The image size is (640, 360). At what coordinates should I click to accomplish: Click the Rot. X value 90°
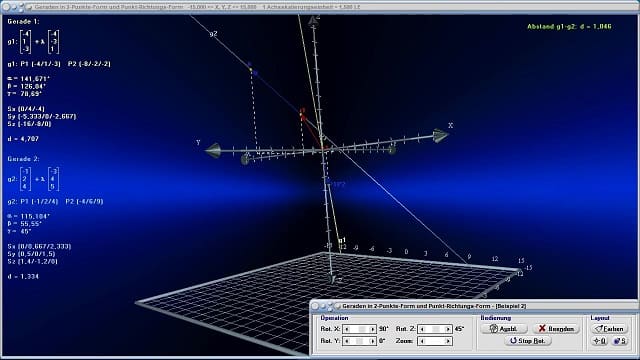(x=384, y=329)
